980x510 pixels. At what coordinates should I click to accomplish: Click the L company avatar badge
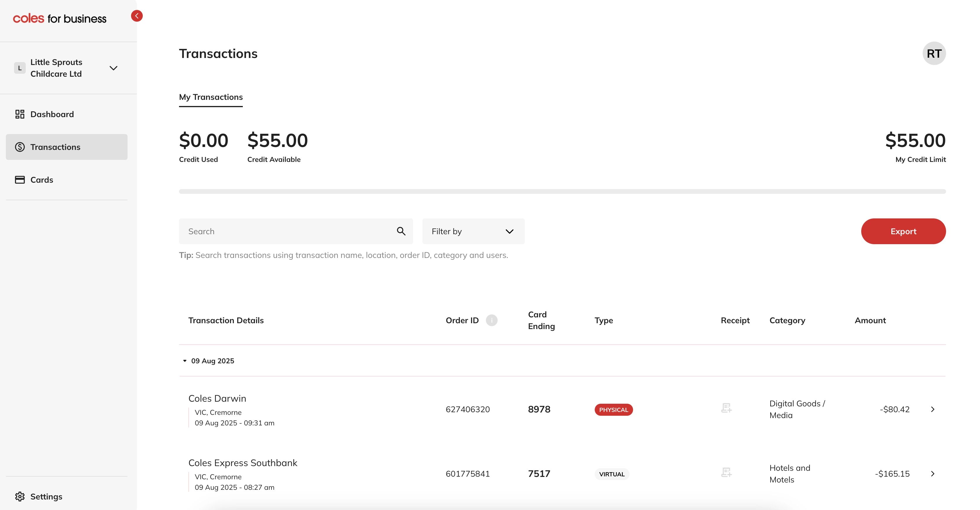click(20, 68)
